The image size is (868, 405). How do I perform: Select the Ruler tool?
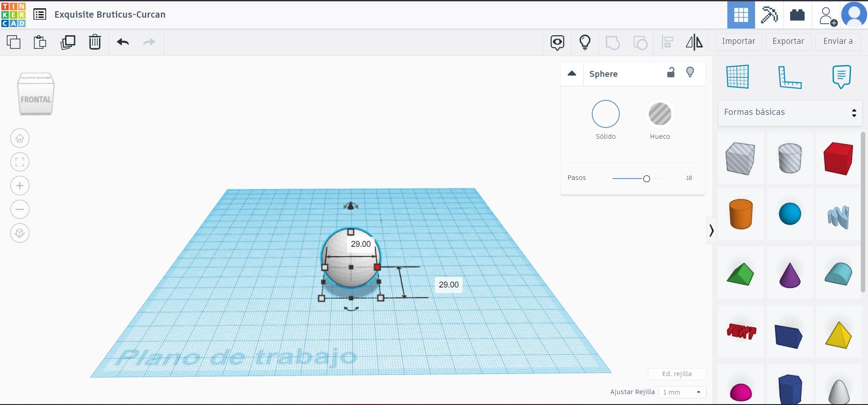790,77
